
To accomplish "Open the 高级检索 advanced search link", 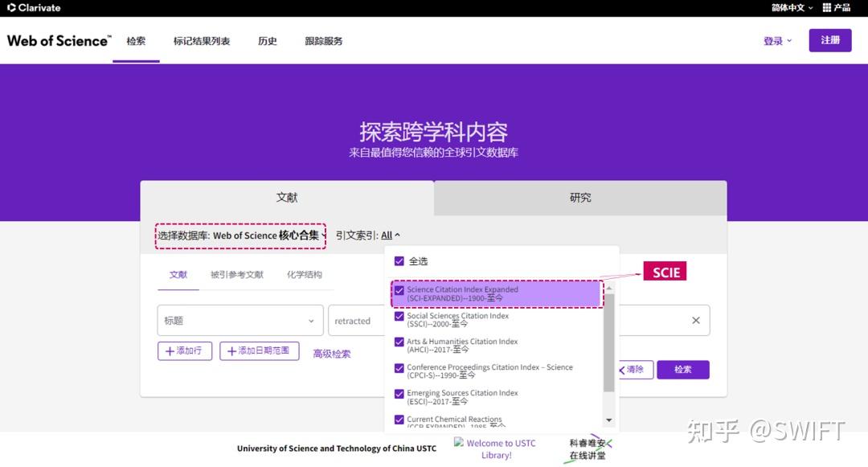I will [x=332, y=353].
